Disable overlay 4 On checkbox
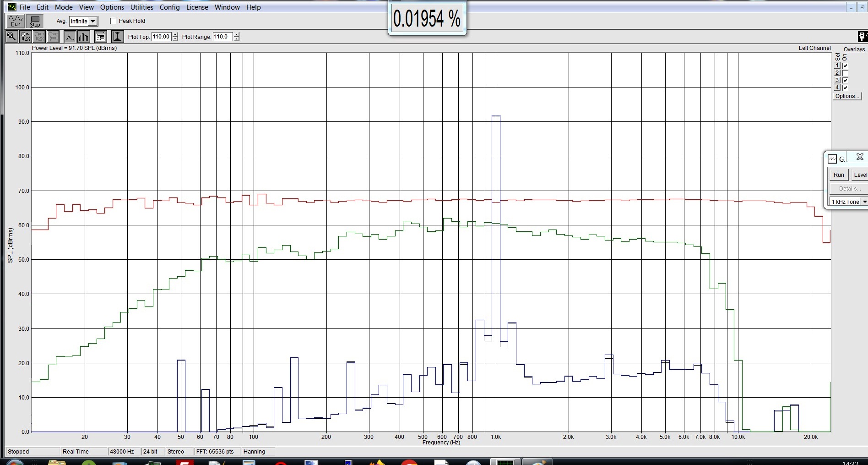This screenshot has height=465, width=868. pos(845,88)
